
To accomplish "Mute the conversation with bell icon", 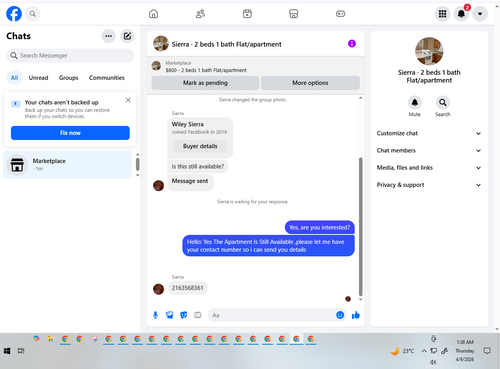I will coord(415,103).
